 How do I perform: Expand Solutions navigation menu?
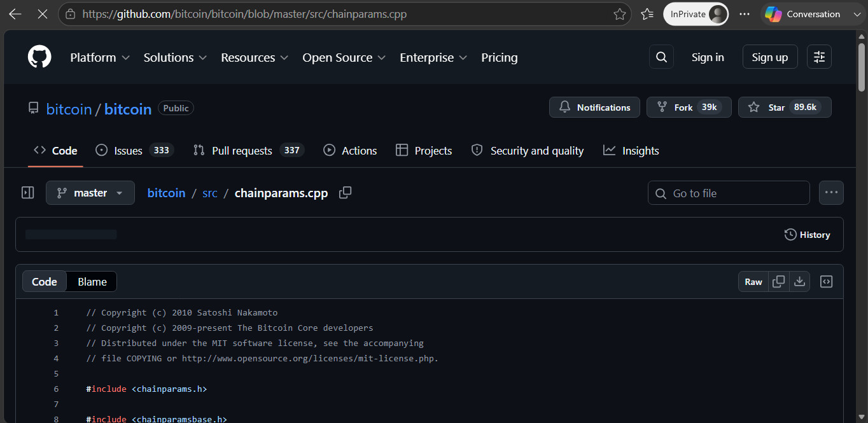tap(175, 57)
